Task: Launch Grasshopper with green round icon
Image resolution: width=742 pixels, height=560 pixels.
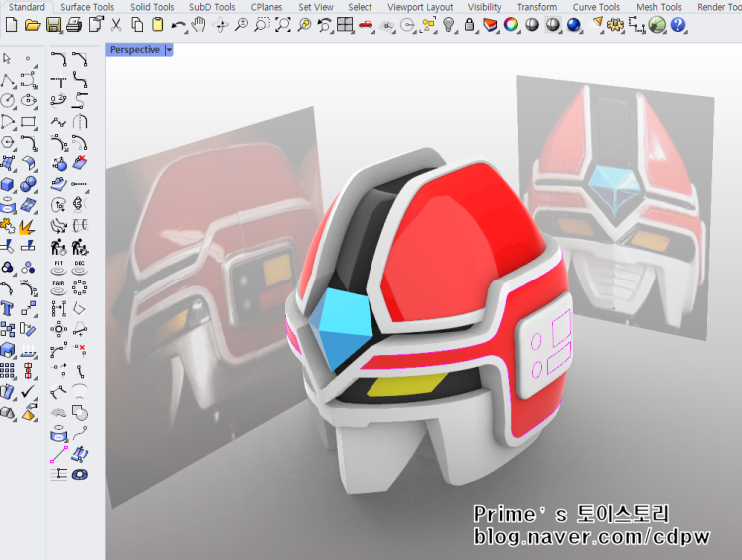Action: [x=657, y=25]
